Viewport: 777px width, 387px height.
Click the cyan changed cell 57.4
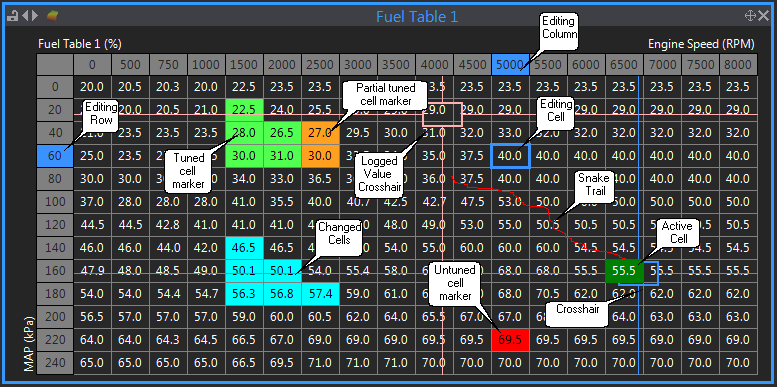pos(320,293)
